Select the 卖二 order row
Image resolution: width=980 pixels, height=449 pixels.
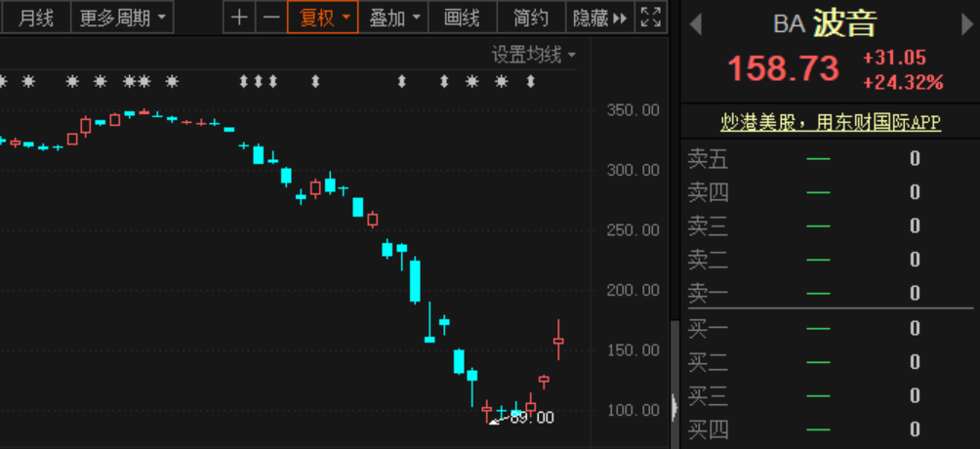point(830,260)
